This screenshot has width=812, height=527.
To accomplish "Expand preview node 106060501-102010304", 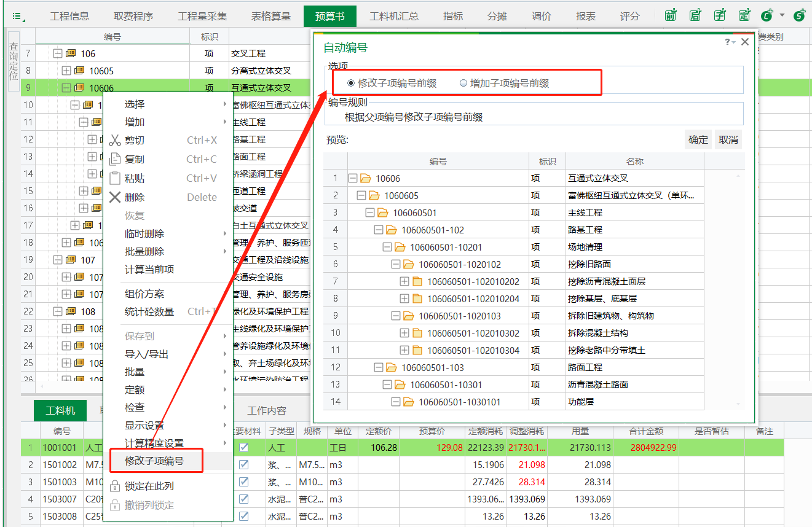I will [404, 351].
